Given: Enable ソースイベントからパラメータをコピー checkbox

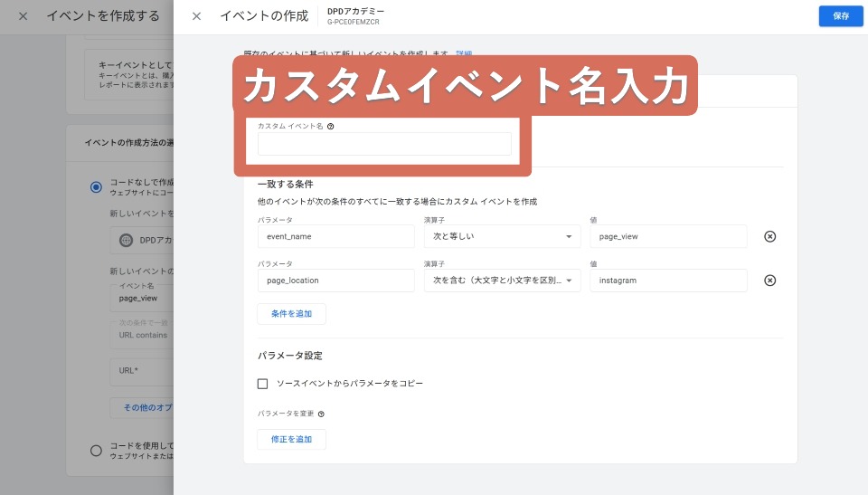Looking at the screenshot, I should tap(263, 384).
